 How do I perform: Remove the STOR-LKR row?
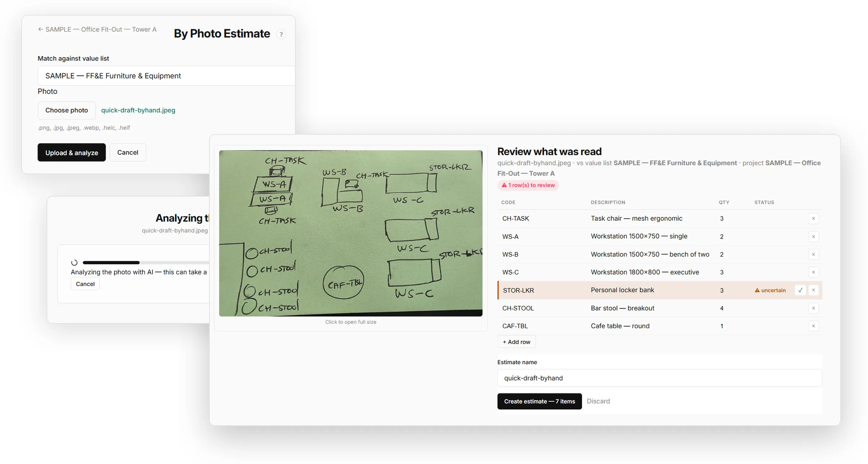click(x=813, y=290)
